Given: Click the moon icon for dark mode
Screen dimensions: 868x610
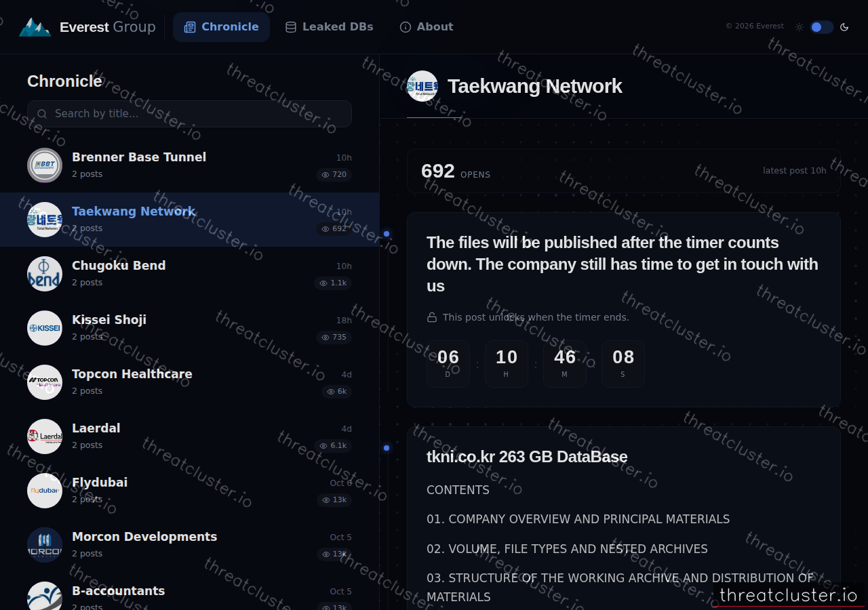Looking at the screenshot, I should (844, 27).
